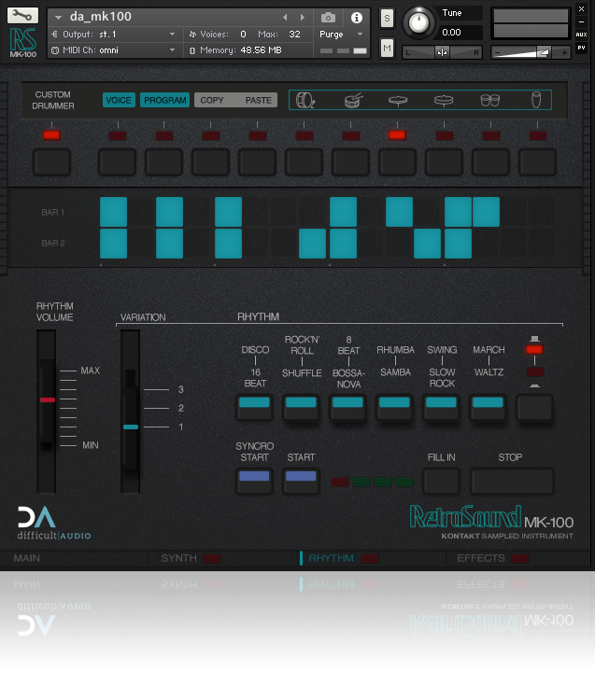The width and height of the screenshot is (595, 700).
Task: Click the Max voices value 32
Action: pyautogui.click(x=294, y=35)
